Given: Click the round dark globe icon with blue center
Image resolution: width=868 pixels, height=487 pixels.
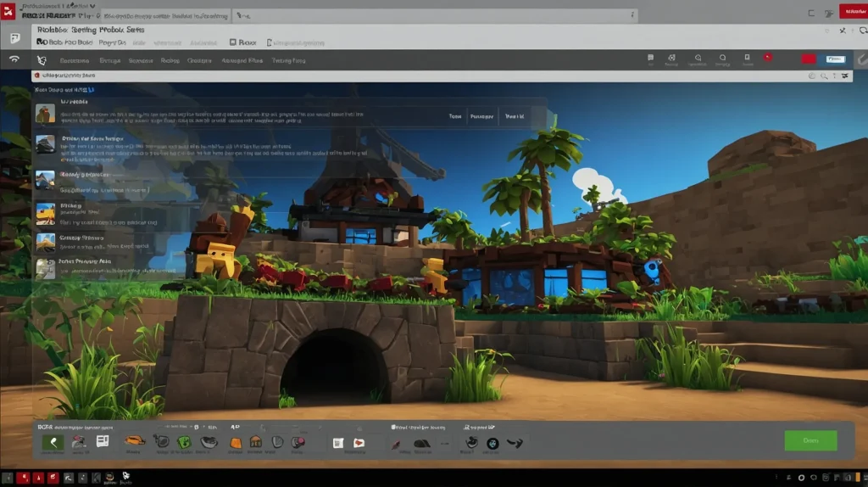Looking at the screenshot, I should coord(492,443).
